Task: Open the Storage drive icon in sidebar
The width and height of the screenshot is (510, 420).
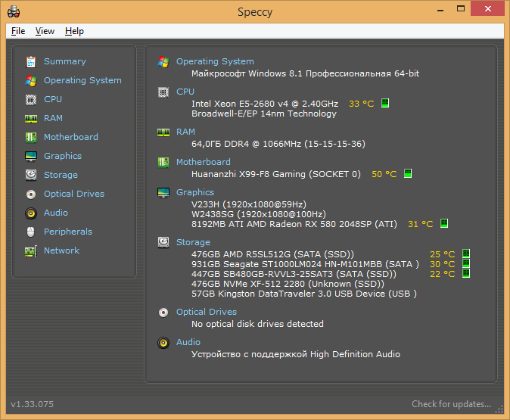Action: [x=31, y=175]
